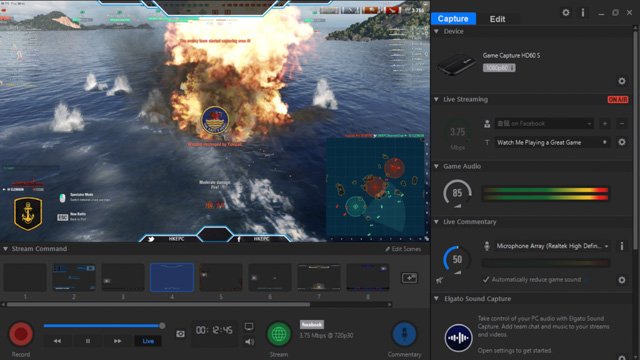
Task: Mute preview with the speaker icon
Action: point(249,342)
